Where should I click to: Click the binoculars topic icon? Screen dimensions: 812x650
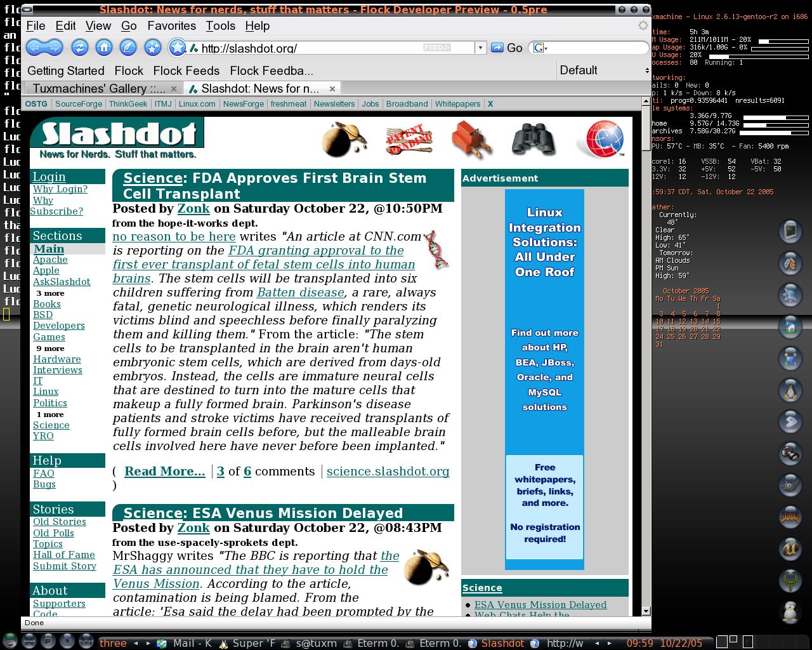(534, 140)
